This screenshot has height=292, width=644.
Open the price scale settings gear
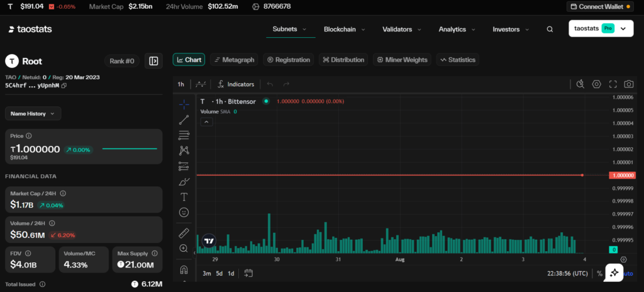624,259
